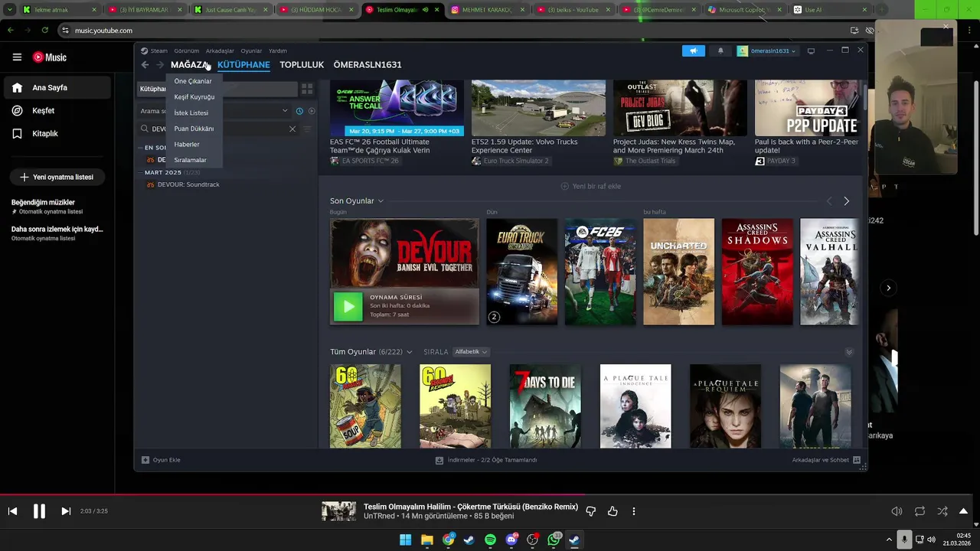Open Arkadaşlar ve Sohbet friends icon
The width and height of the screenshot is (980, 551).
click(x=857, y=460)
